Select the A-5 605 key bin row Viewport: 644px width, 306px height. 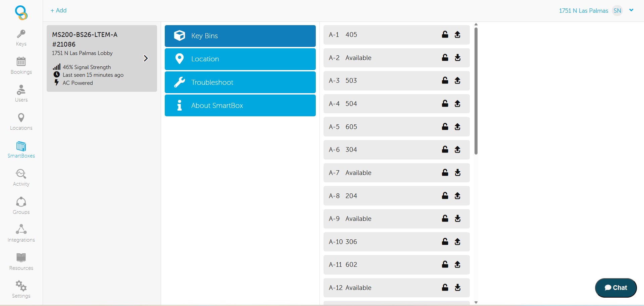click(x=379, y=127)
